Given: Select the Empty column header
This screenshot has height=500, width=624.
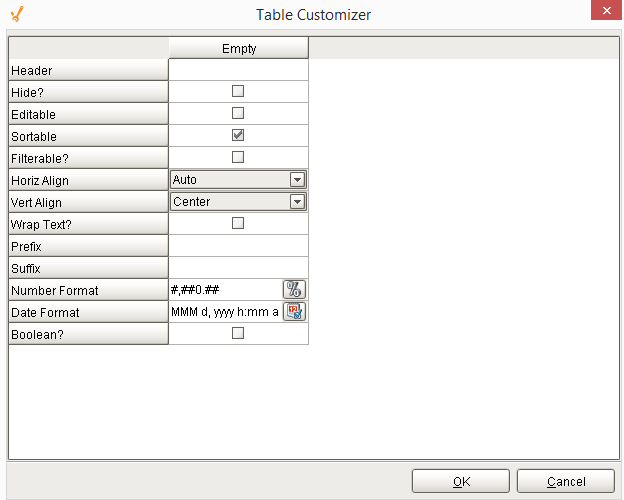Looking at the screenshot, I should click(238, 48).
